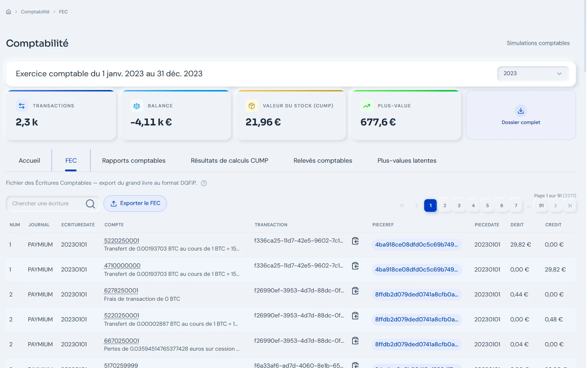
Task: Click the ECRITUREDATE column header
Action: pyautogui.click(x=78, y=225)
